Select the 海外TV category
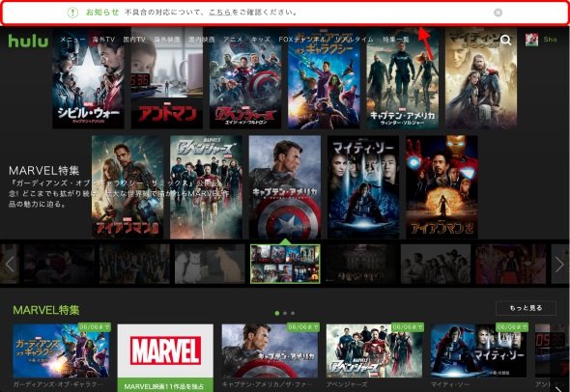570x392 pixels. 103,40
